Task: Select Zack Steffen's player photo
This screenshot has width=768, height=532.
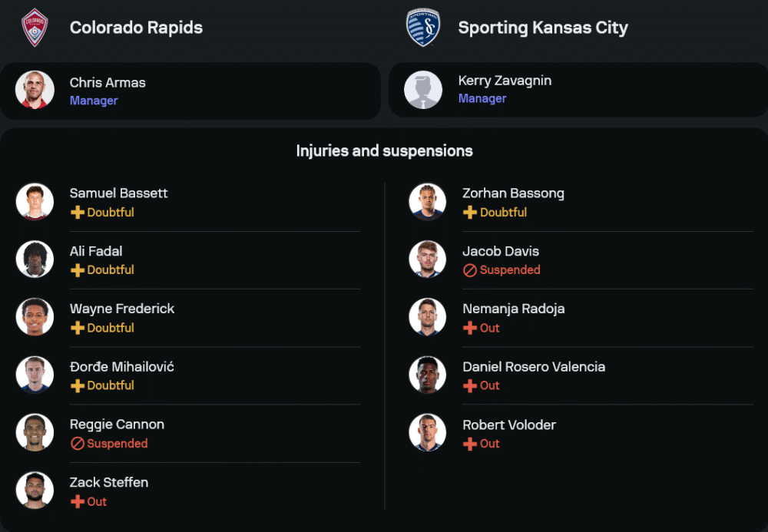Action: click(35, 491)
